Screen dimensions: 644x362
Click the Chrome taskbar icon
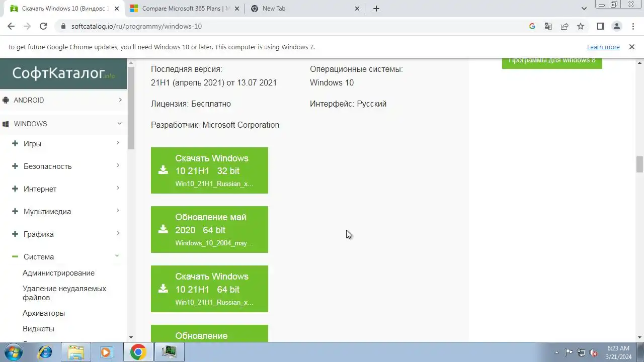click(x=138, y=352)
